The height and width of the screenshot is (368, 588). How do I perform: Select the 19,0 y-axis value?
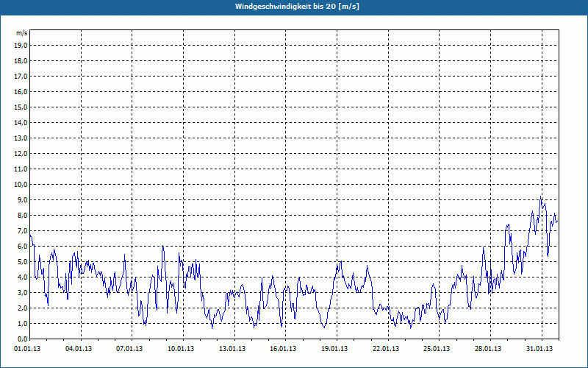[21, 46]
